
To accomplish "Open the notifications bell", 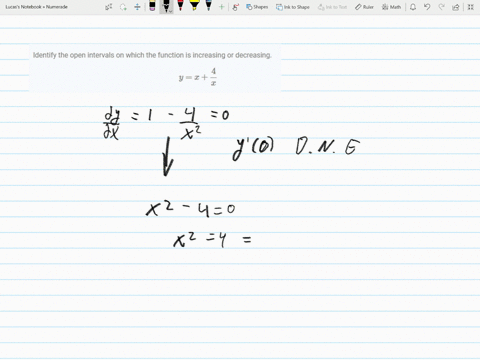I will coord(413,7).
